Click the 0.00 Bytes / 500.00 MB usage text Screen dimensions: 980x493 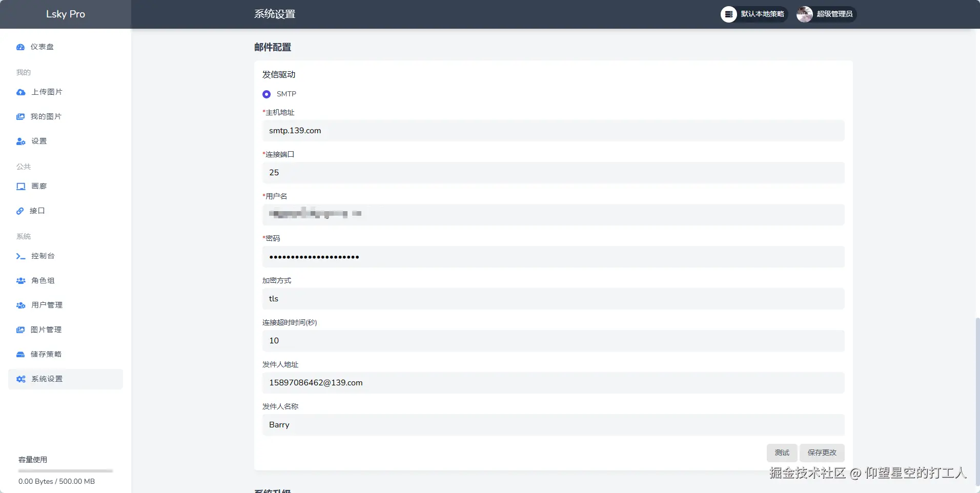point(56,482)
